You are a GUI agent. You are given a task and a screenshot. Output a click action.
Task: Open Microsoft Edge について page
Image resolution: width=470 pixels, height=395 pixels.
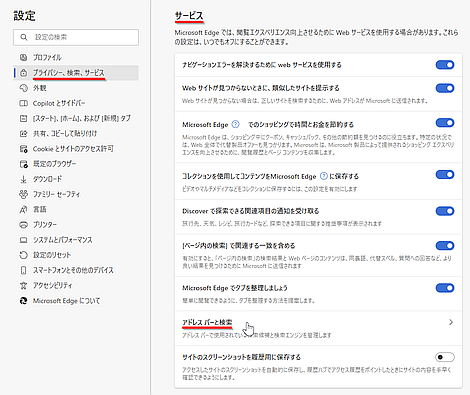(76, 301)
